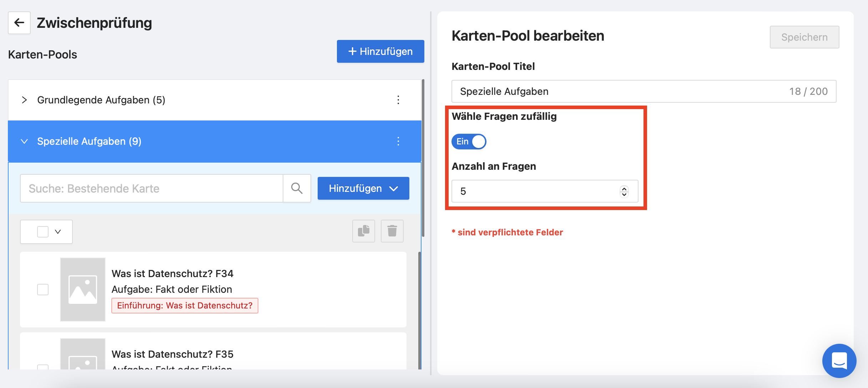Image resolution: width=868 pixels, height=388 pixels.
Task: Tick the select-all cards checkbox
Action: 43,232
